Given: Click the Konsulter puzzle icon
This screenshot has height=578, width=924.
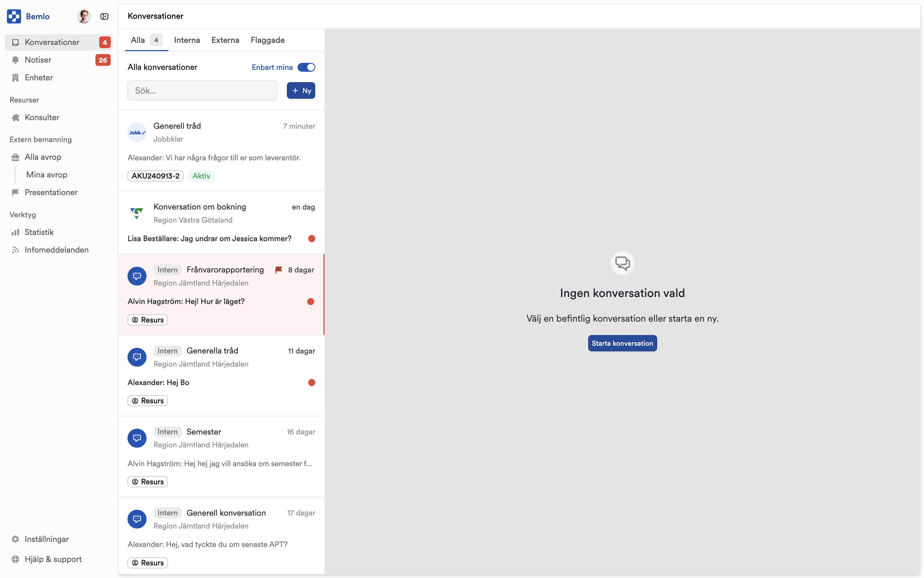Looking at the screenshot, I should 15,117.
